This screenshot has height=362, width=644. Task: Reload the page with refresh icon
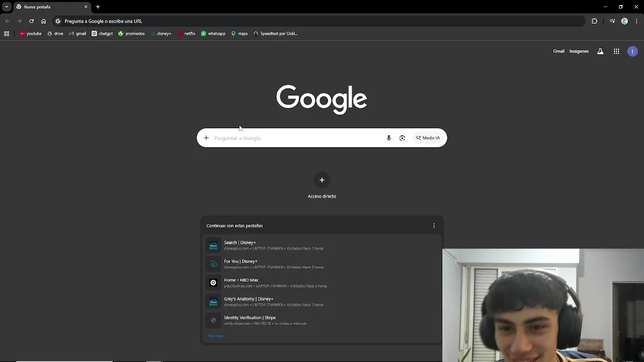[x=31, y=21]
